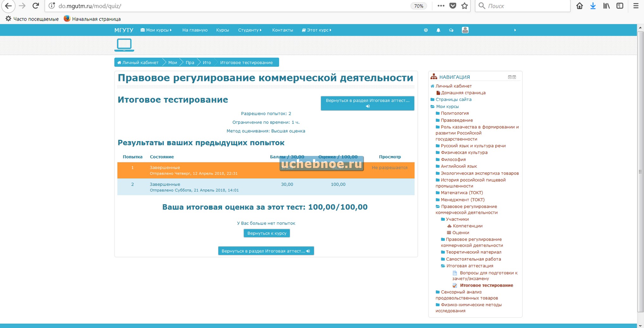
Task: Click the 70% zoom level indicator
Action: click(x=418, y=6)
